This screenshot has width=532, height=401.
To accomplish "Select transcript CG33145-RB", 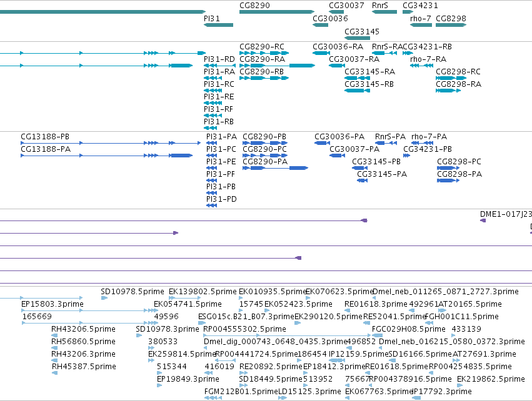I will click(x=369, y=84).
